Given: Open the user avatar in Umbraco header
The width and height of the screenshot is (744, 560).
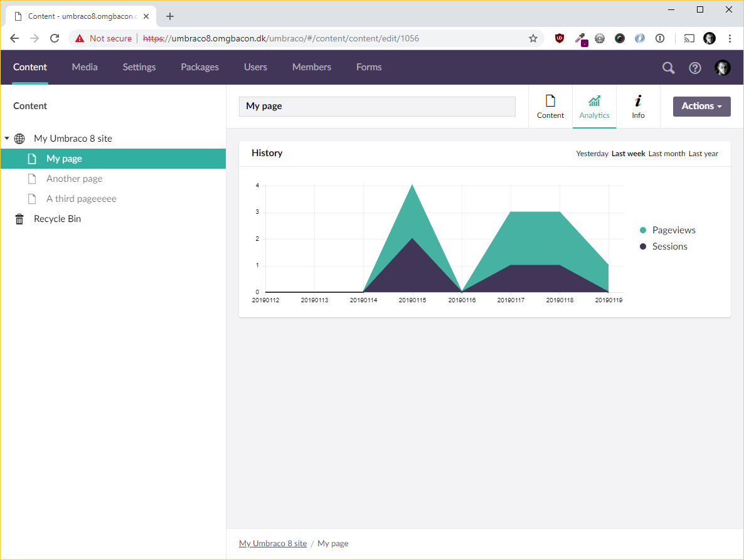Looking at the screenshot, I should [x=722, y=67].
